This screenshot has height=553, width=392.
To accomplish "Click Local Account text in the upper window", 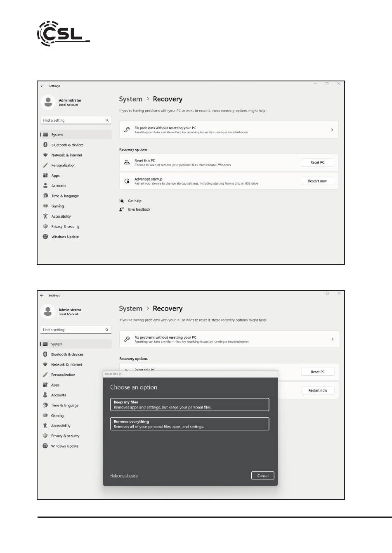I will point(68,105).
